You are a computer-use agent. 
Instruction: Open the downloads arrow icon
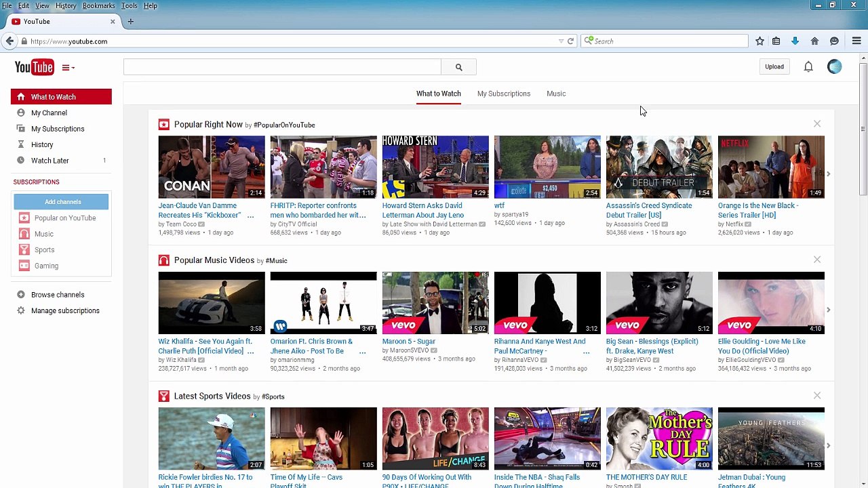click(x=795, y=41)
